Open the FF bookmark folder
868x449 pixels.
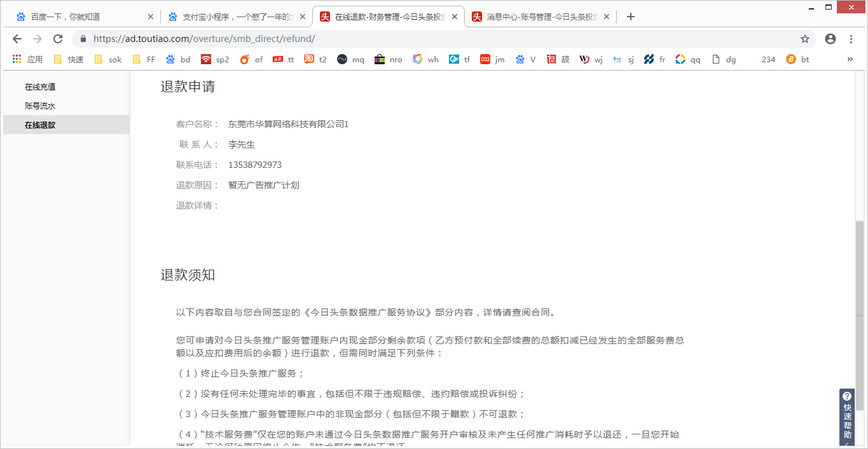click(x=144, y=59)
